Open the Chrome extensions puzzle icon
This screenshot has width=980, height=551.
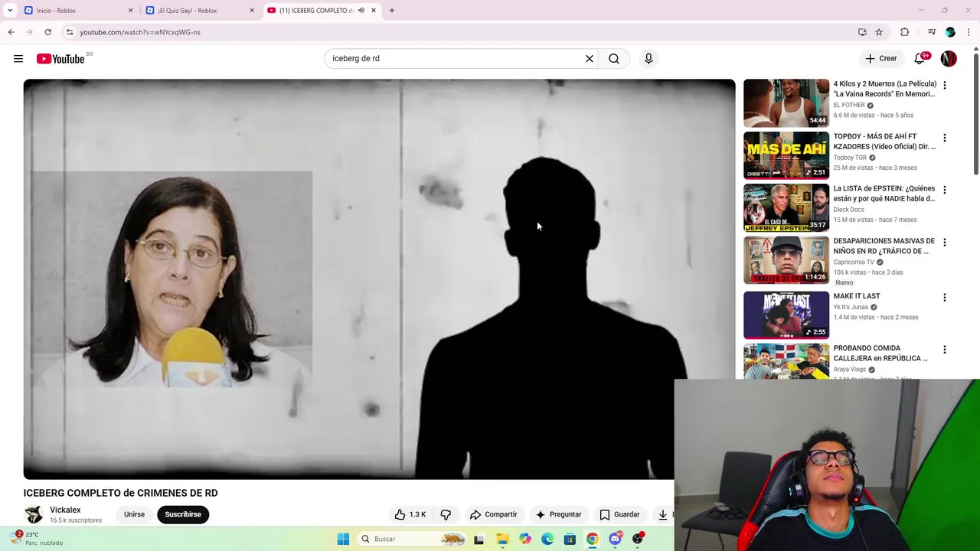pyautogui.click(x=904, y=32)
